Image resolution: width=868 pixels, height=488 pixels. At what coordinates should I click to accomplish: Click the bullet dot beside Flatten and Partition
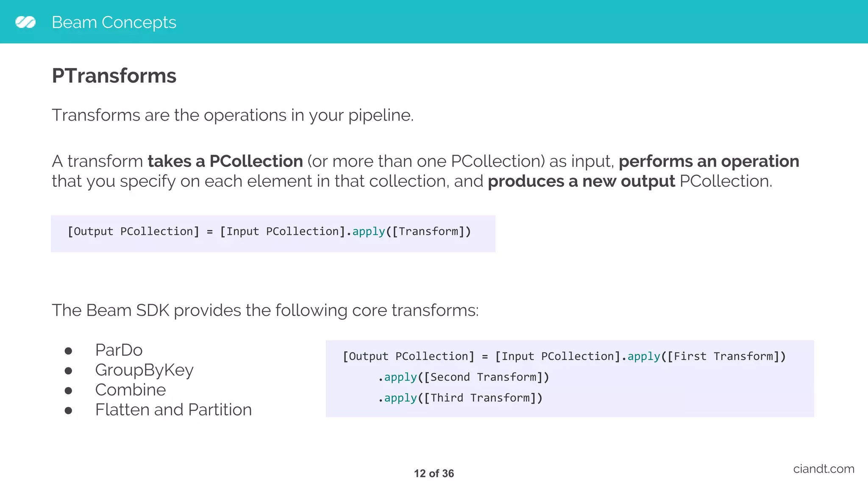(68, 410)
